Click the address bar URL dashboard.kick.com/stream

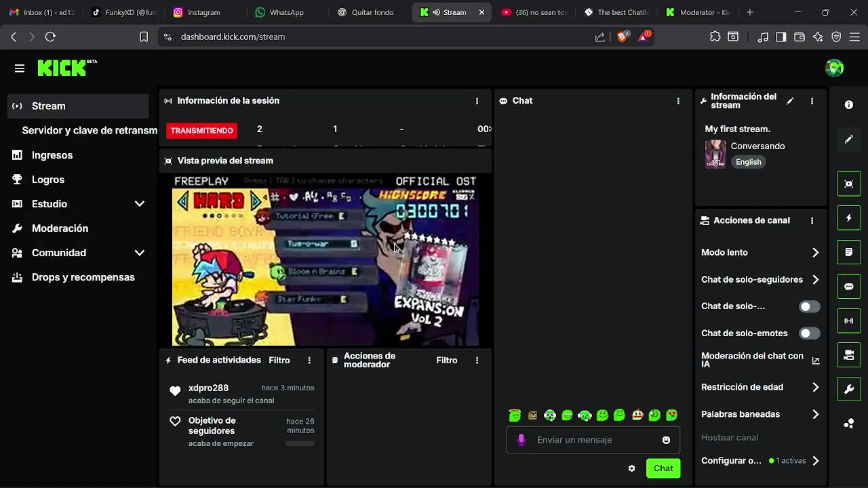pyautogui.click(x=233, y=37)
